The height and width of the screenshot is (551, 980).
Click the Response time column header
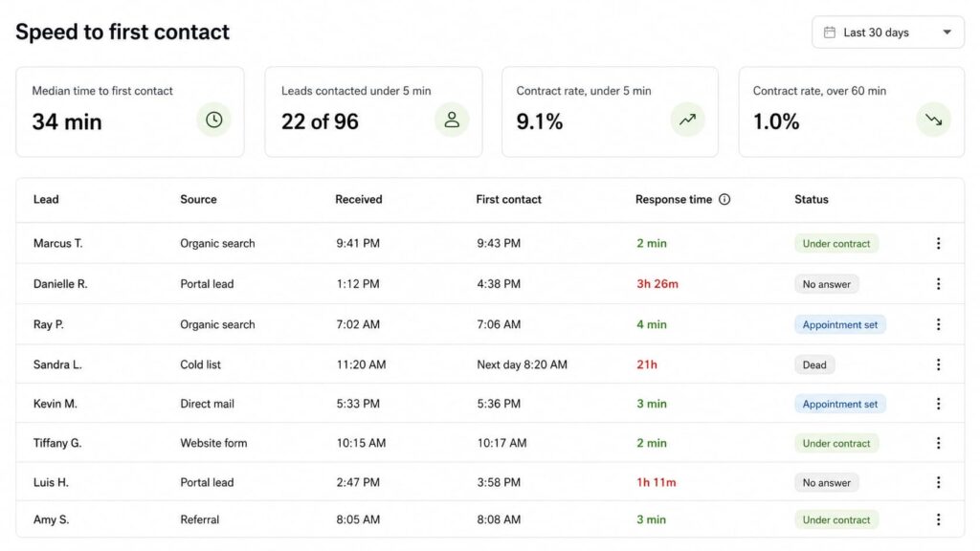pyautogui.click(x=673, y=199)
